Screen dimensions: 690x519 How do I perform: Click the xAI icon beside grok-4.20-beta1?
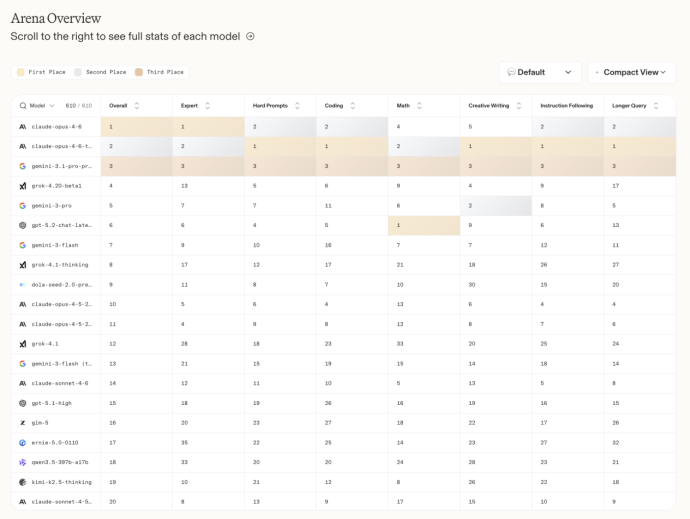pyautogui.click(x=22, y=186)
